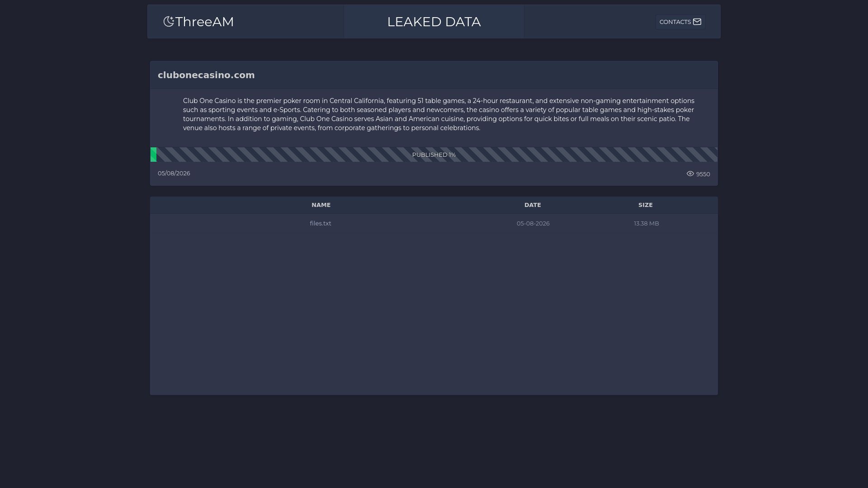The width and height of the screenshot is (868, 488).
Task: Click the CONTACTS button
Action: coord(680,22)
